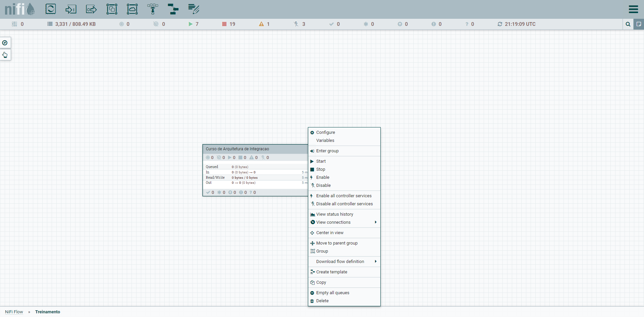The height and width of the screenshot is (317, 644).
Task: Select the Input Port toolbar icon
Action: tap(71, 9)
